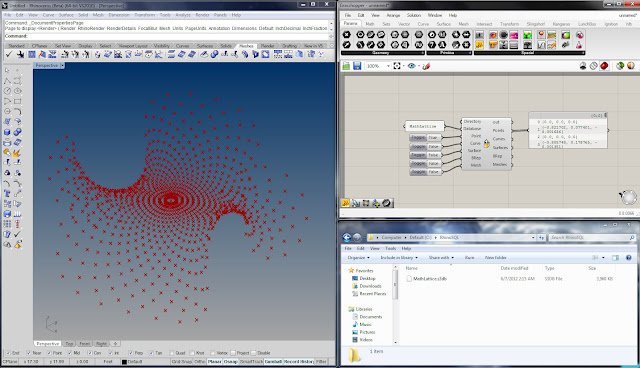
Task: Click the Search RhinoSQL field in Explorer
Action: coord(591,237)
